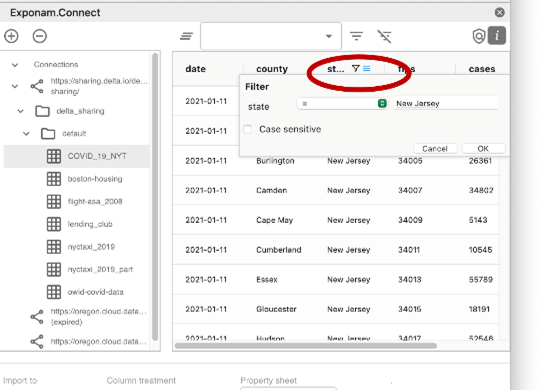Toggle the Case sensitive checkbox
Screen dimensions: 550x390
(x=248, y=129)
